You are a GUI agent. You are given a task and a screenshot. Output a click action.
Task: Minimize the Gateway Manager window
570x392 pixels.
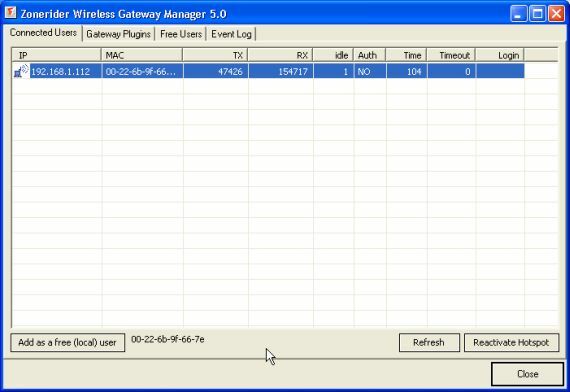pos(518,14)
